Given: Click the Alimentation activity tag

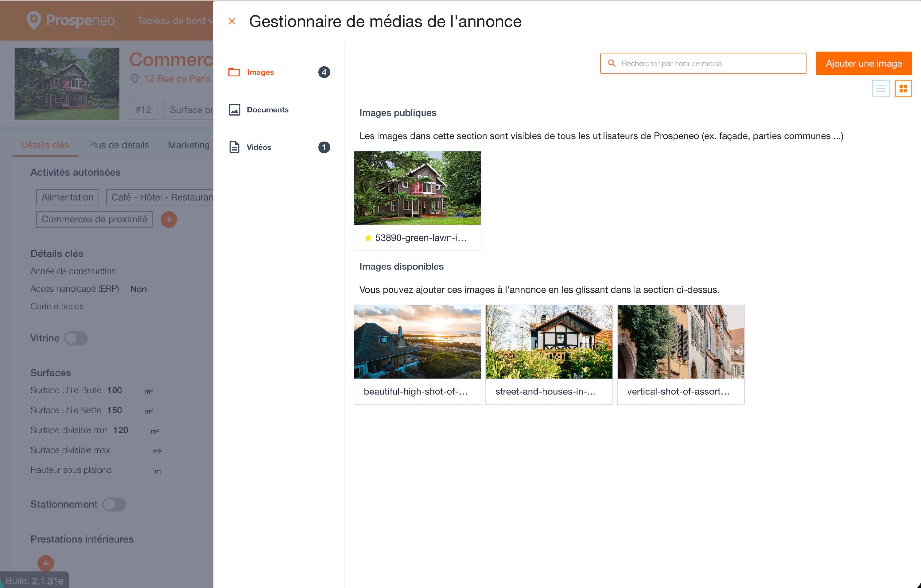Looking at the screenshot, I should [x=68, y=197].
